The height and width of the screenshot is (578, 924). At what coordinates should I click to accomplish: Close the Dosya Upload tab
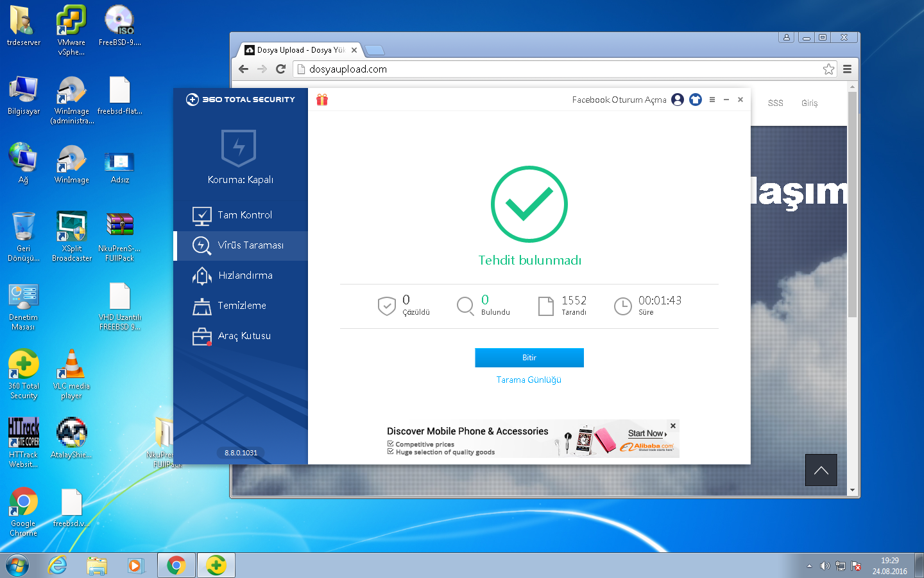tap(354, 49)
